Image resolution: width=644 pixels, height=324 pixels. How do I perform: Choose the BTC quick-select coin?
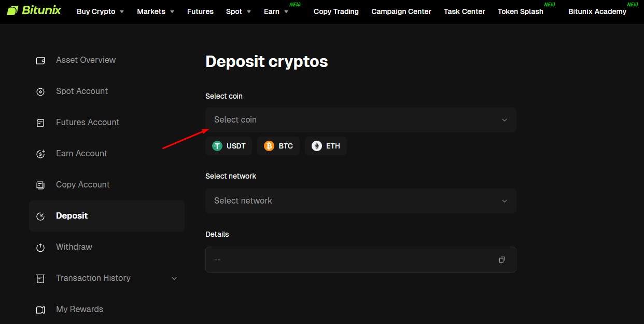pos(278,146)
